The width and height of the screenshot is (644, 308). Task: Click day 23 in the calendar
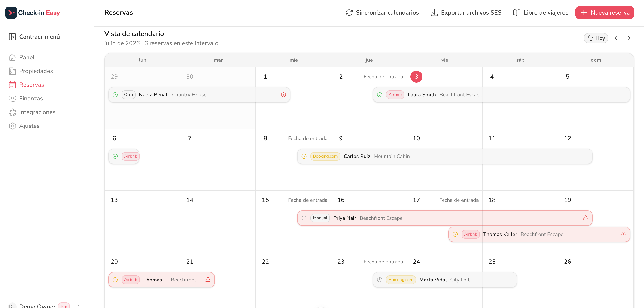(x=341, y=262)
